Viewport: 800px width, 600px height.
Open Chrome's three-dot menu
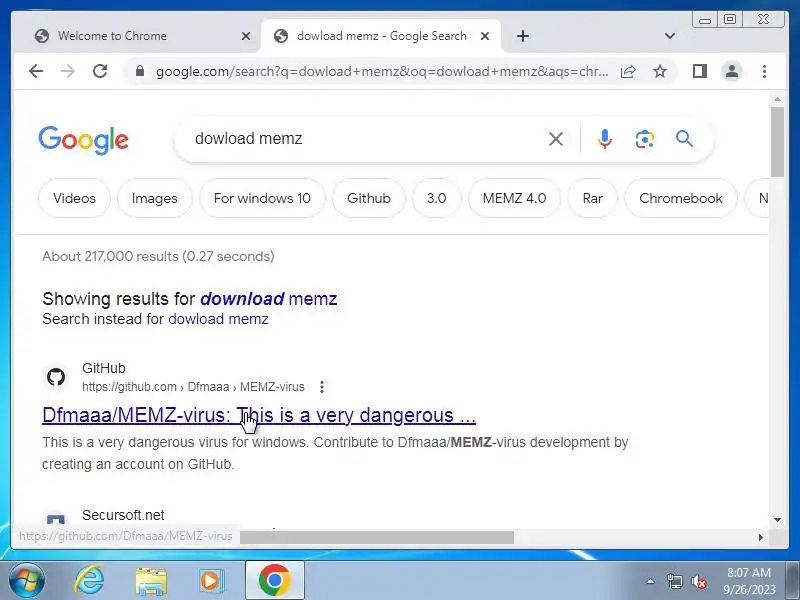pyautogui.click(x=764, y=71)
